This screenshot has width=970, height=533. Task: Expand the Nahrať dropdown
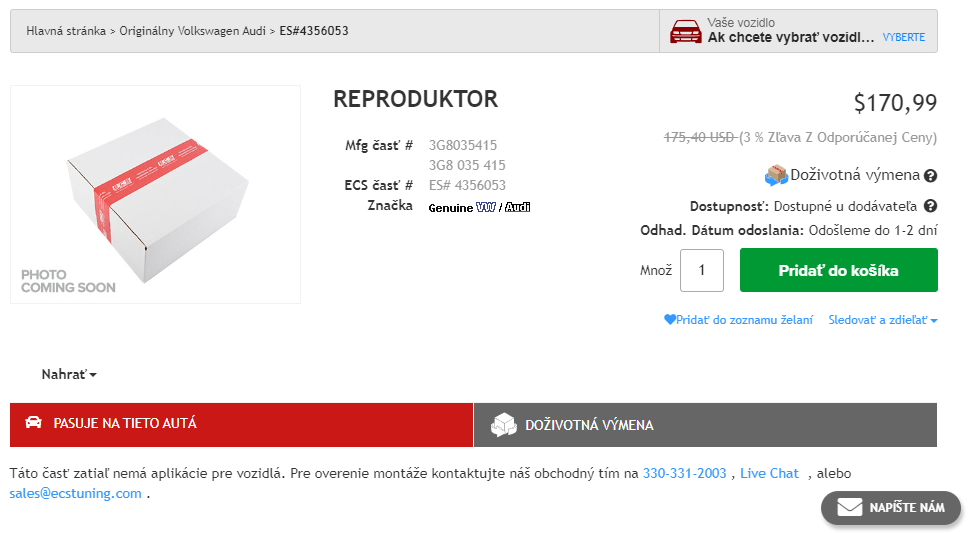69,375
